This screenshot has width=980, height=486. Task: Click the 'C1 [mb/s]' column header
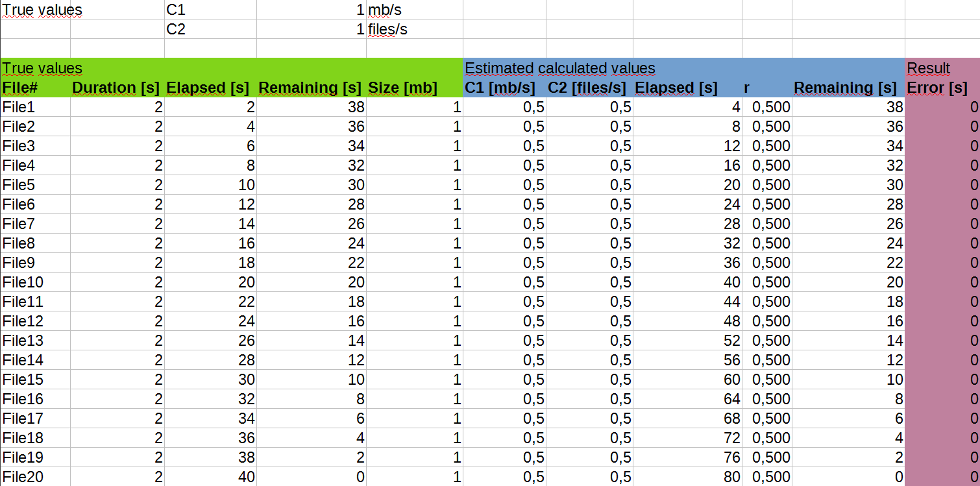click(504, 88)
